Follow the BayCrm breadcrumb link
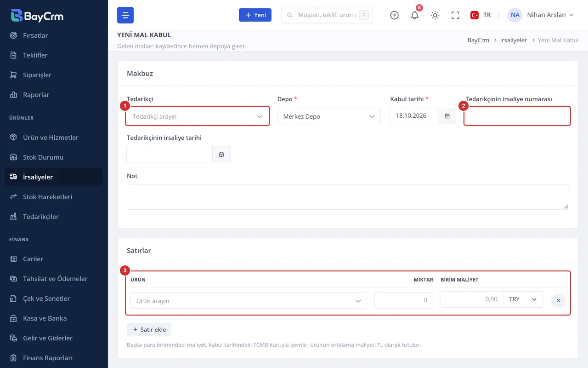The width and height of the screenshot is (588, 368). tap(478, 40)
